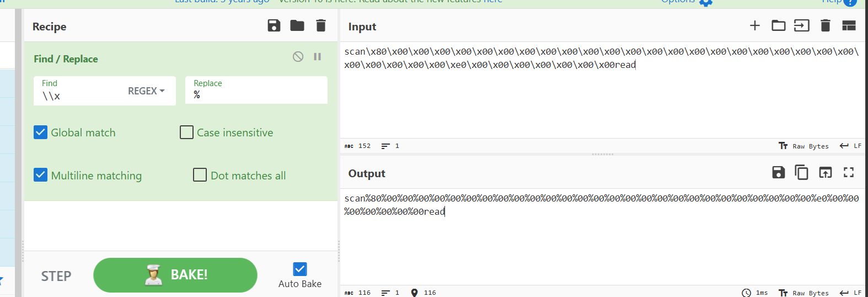Save output to file
This screenshot has height=297, width=868.
click(x=778, y=172)
